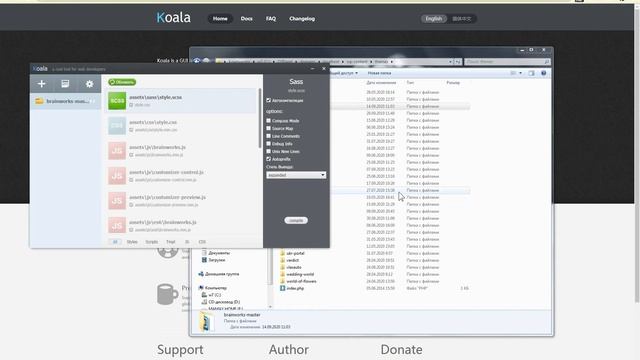Click the output path icon under assets\js\customizer-control.js
The height and width of the screenshot is (360, 640).
(x=131, y=180)
